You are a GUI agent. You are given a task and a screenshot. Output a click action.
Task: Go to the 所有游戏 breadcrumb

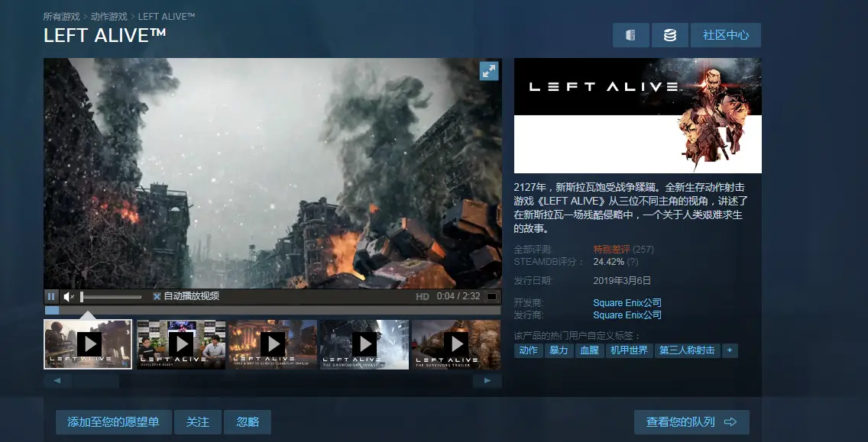pos(61,17)
